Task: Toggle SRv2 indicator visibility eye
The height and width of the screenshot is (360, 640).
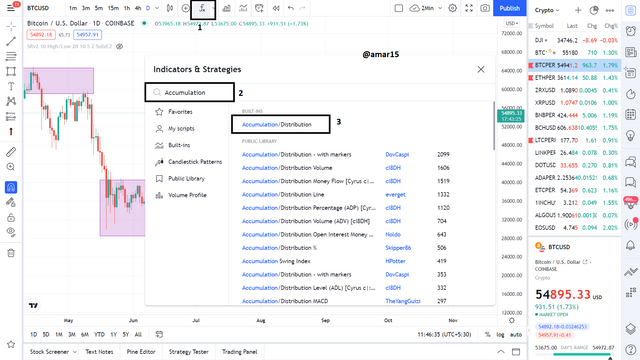Action: click(x=120, y=47)
